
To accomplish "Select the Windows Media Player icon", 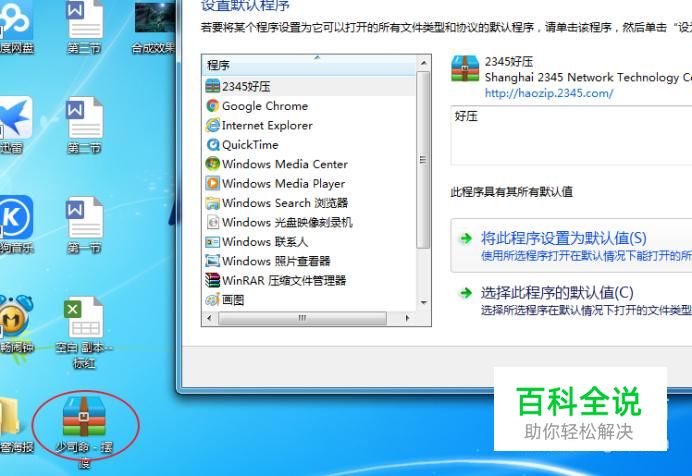I will point(213,183).
